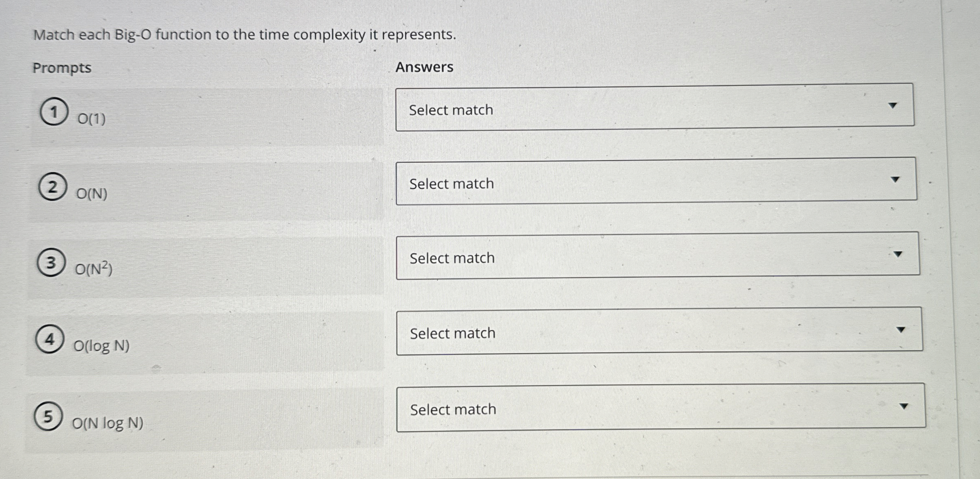Select the circled number 4 badge
The image size is (980, 479).
[49, 340]
